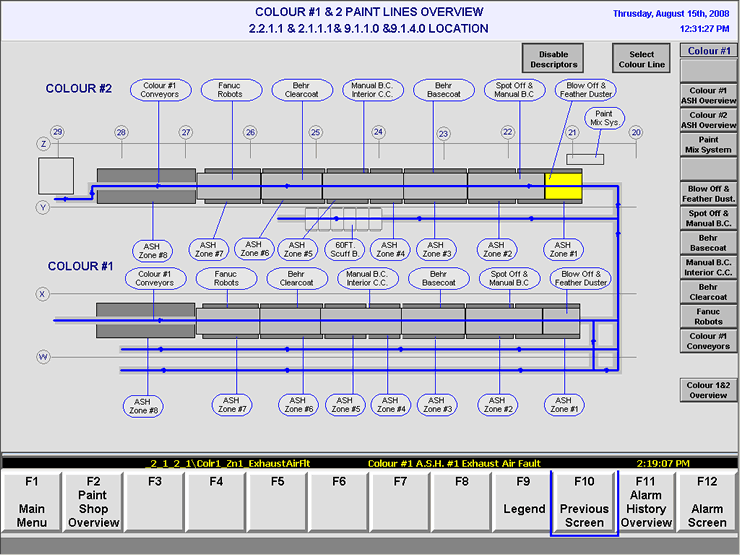Open Colour #1 ASH Overview from sidebar

click(x=708, y=96)
